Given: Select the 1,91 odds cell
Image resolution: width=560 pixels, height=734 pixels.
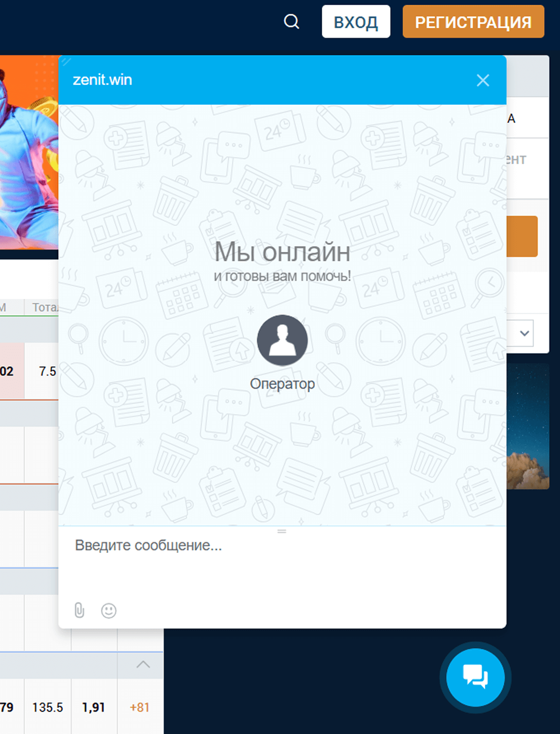Looking at the screenshot, I should point(93,708).
